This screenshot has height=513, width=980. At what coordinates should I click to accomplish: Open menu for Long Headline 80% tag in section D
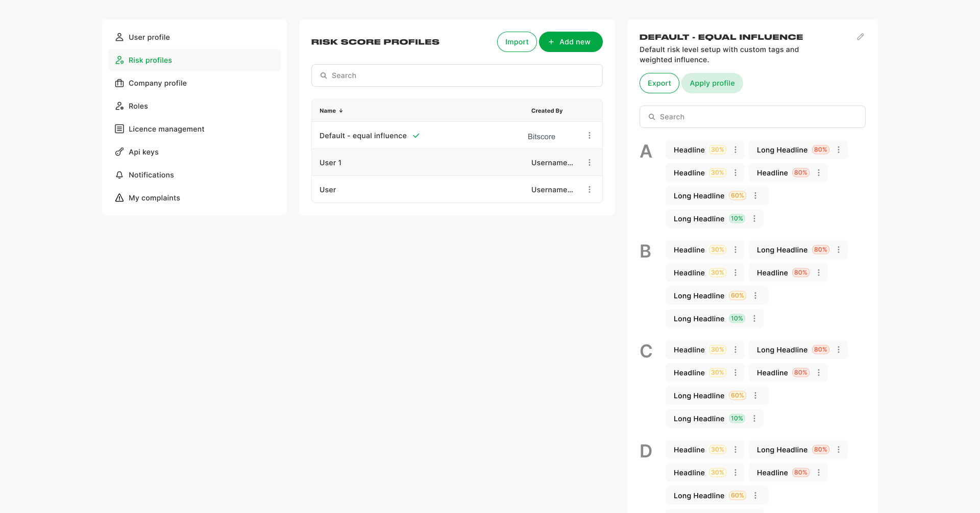point(839,450)
